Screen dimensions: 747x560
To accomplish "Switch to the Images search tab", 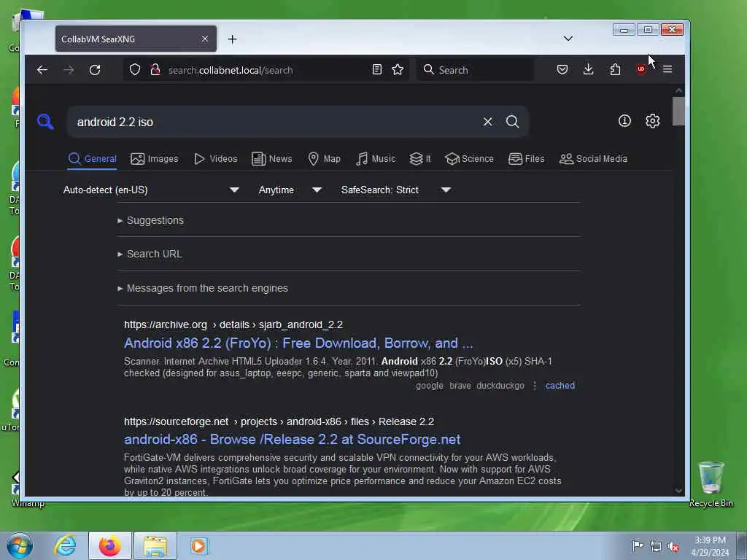I will pos(155,159).
